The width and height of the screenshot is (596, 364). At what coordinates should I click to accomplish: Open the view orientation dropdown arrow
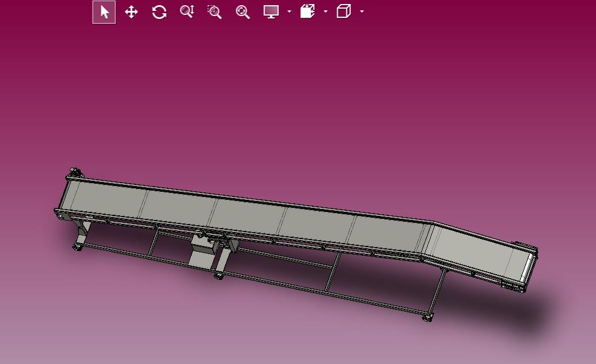(x=362, y=12)
